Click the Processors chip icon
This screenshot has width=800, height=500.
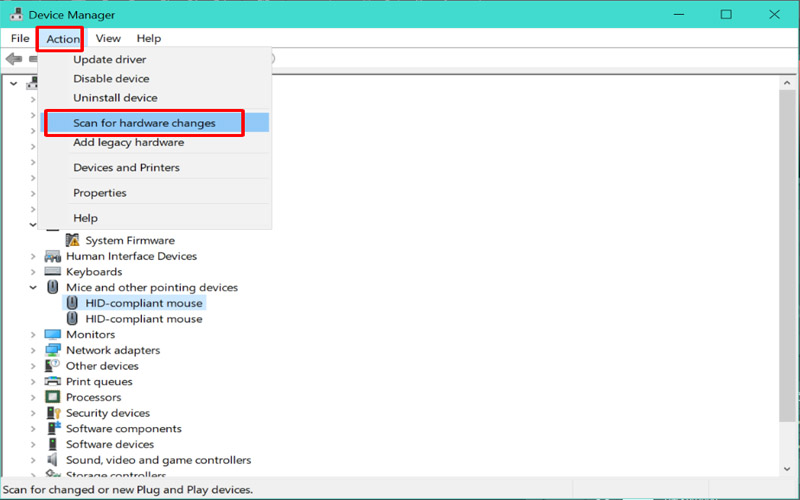(x=53, y=397)
